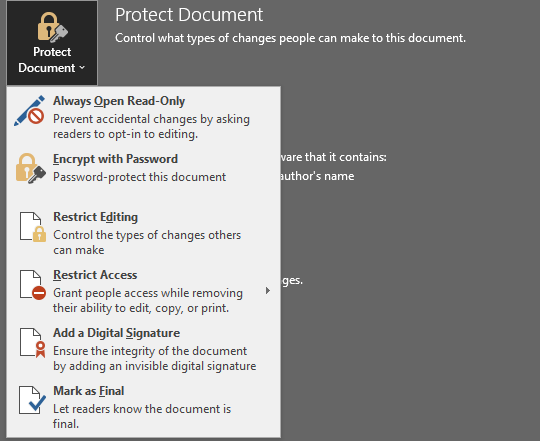Open the Restrict Editing option

(x=95, y=217)
